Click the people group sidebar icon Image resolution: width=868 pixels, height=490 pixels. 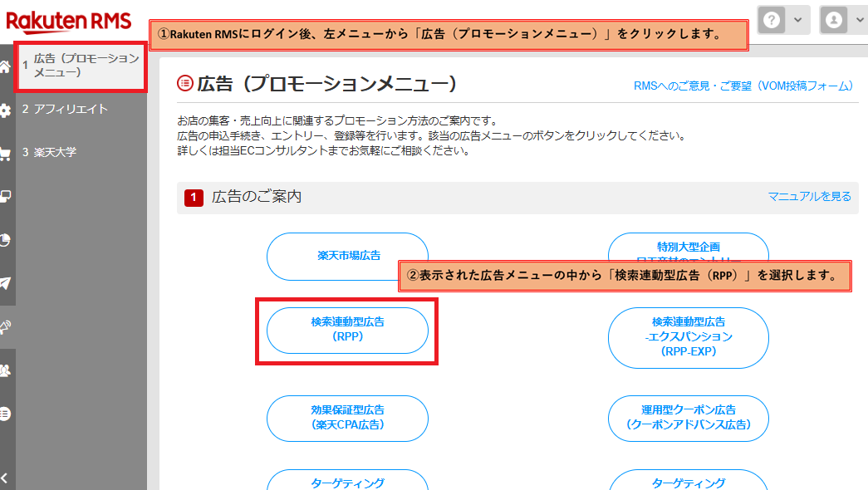(x=5, y=370)
